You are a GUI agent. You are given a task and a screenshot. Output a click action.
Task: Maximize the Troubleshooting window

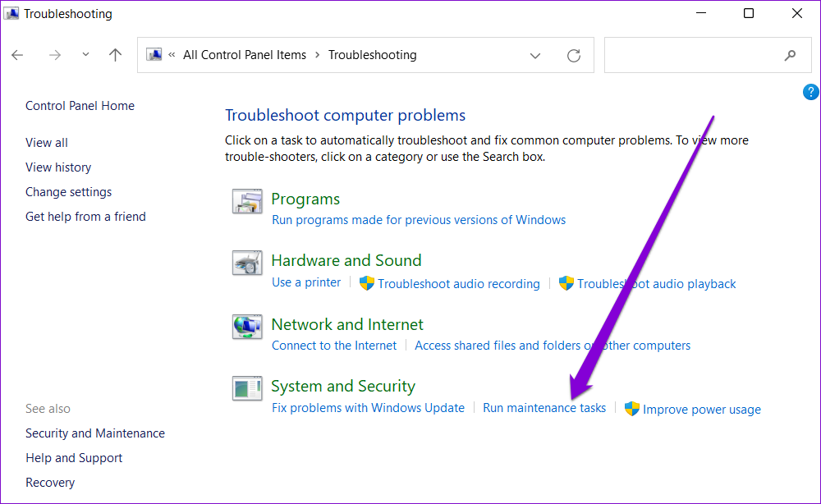[x=749, y=13]
